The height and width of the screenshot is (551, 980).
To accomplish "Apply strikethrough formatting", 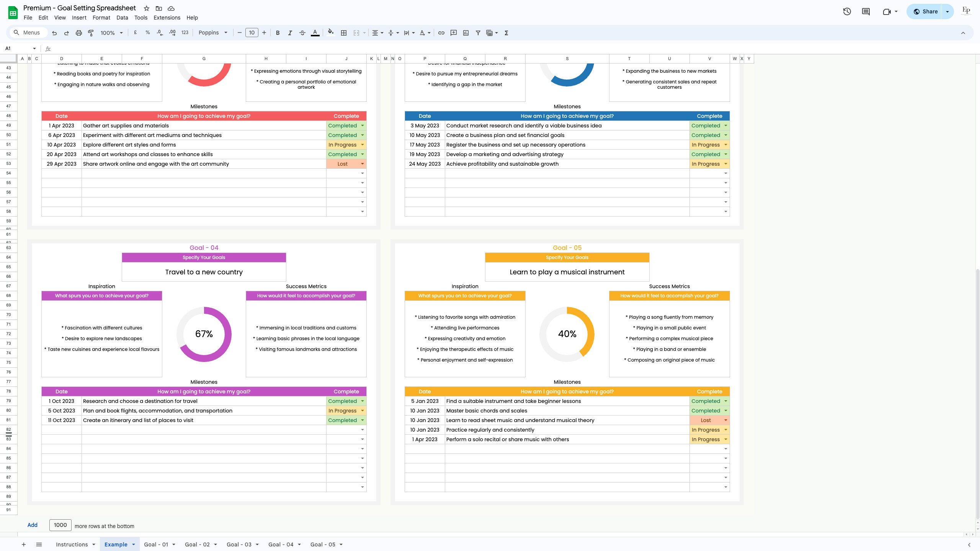I will point(302,33).
